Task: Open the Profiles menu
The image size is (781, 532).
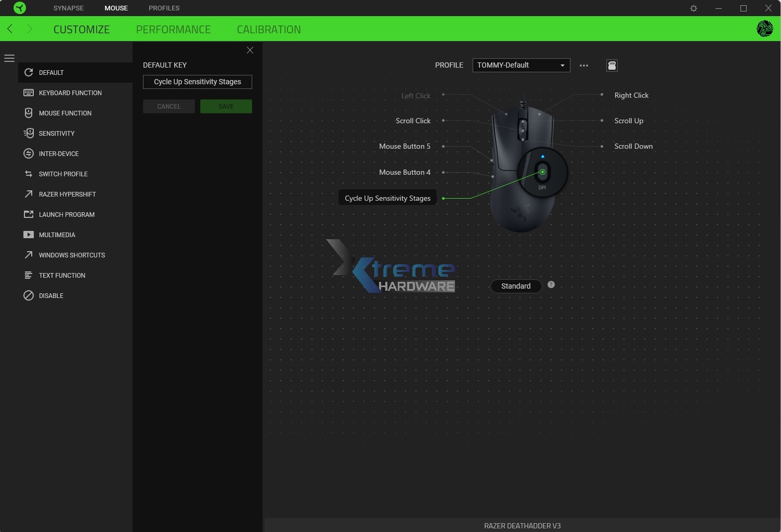Action: 164,8
